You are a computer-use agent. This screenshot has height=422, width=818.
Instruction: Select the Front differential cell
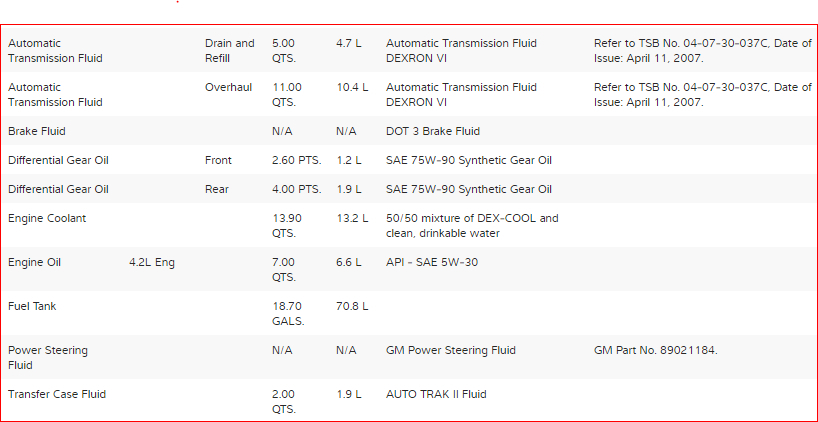(218, 160)
